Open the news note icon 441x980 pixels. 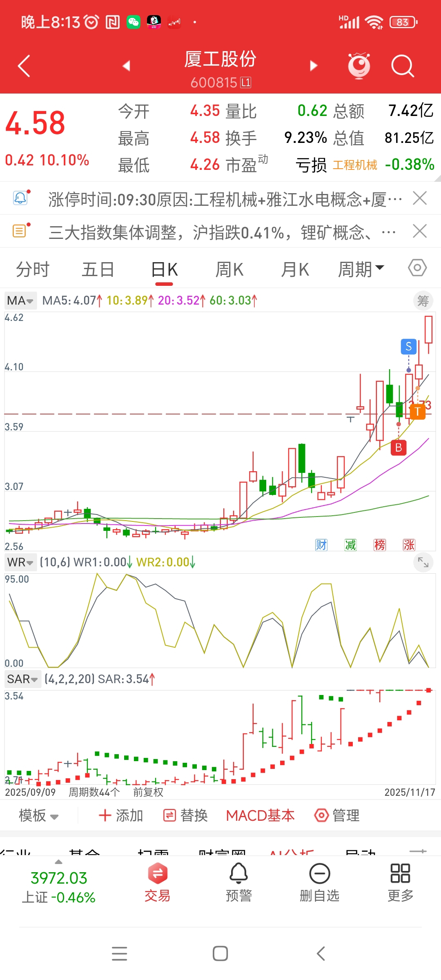pos(21,231)
